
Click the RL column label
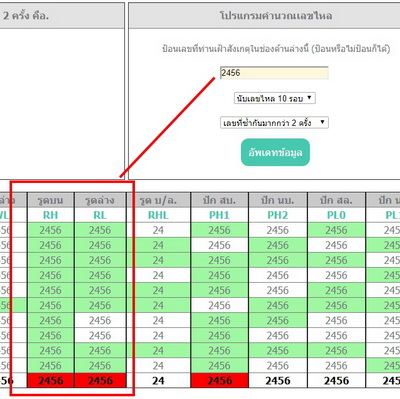(x=100, y=215)
